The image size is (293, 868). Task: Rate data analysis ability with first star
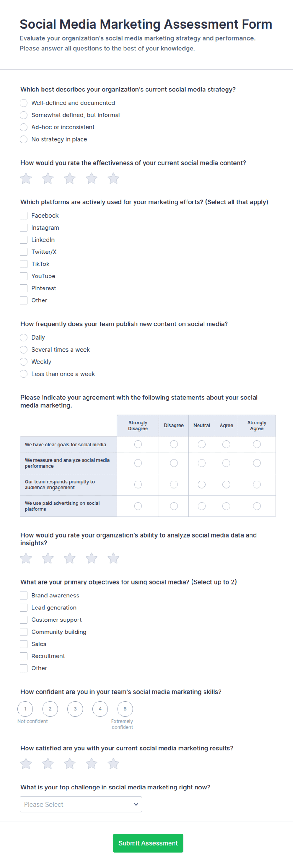coord(26,558)
